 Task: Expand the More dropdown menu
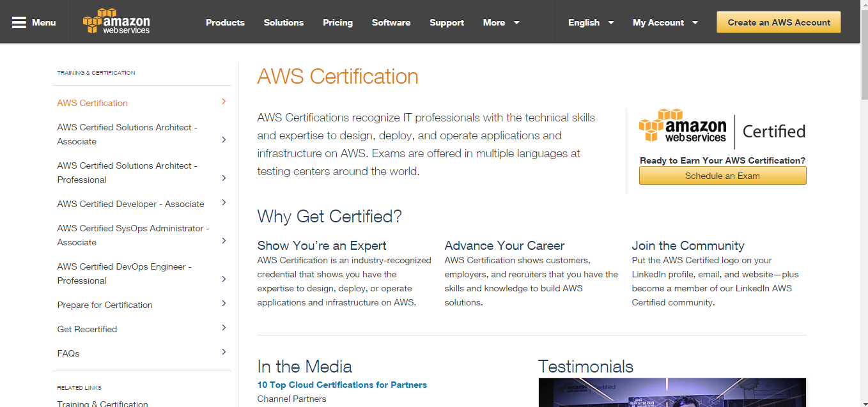[x=502, y=22]
